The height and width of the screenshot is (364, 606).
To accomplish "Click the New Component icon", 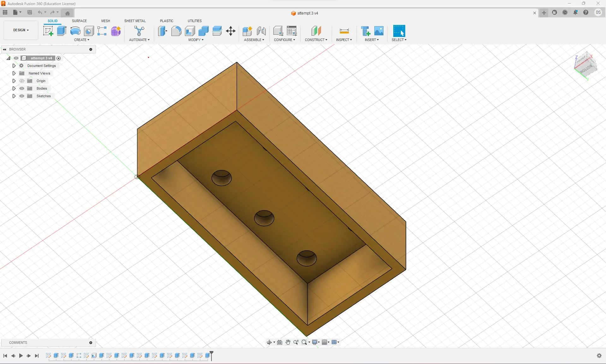I will [x=247, y=31].
